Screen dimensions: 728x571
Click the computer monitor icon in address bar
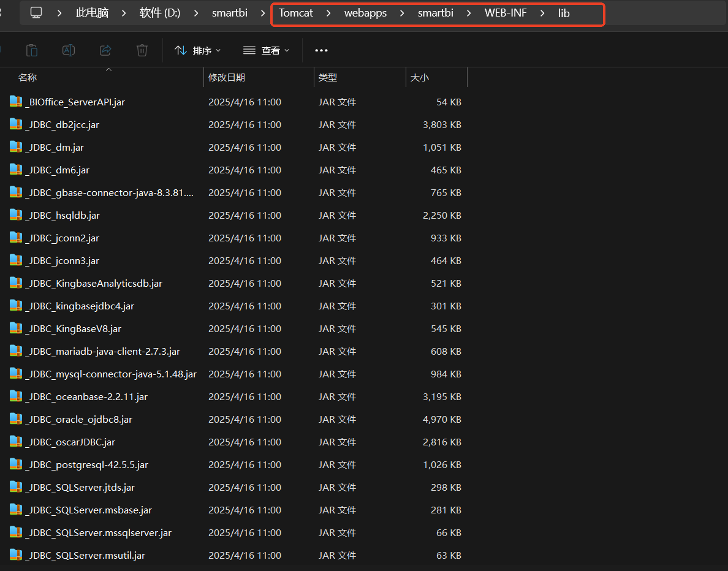[x=36, y=12]
